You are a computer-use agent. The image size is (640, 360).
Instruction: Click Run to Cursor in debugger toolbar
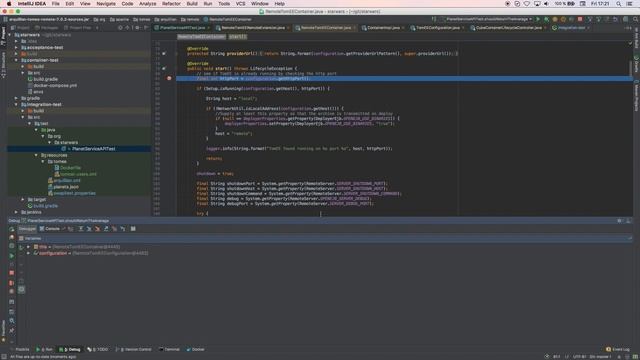coord(122,229)
